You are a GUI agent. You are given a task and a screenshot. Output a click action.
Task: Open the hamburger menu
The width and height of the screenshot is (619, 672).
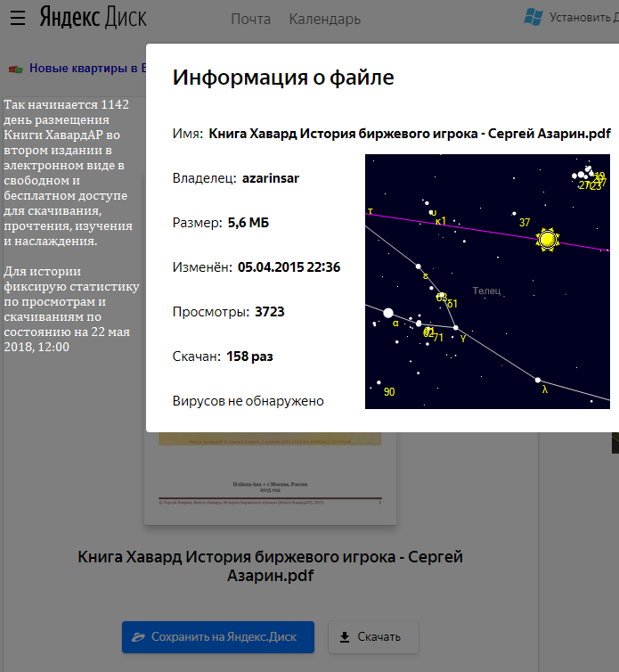tap(18, 18)
